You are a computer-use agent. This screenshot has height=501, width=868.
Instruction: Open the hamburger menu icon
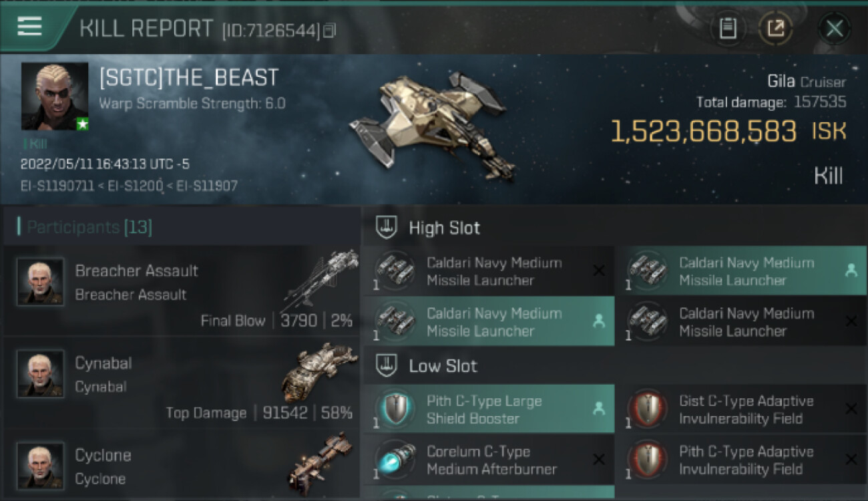point(29,27)
